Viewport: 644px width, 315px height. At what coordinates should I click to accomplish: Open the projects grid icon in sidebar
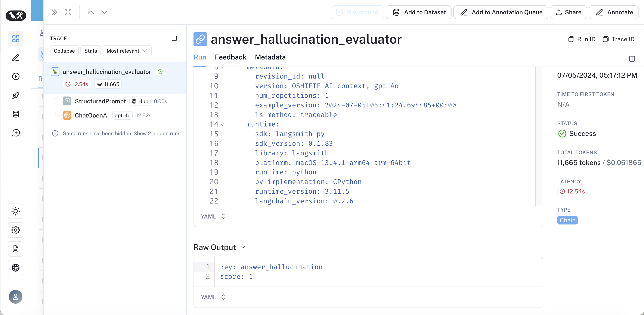(16, 39)
